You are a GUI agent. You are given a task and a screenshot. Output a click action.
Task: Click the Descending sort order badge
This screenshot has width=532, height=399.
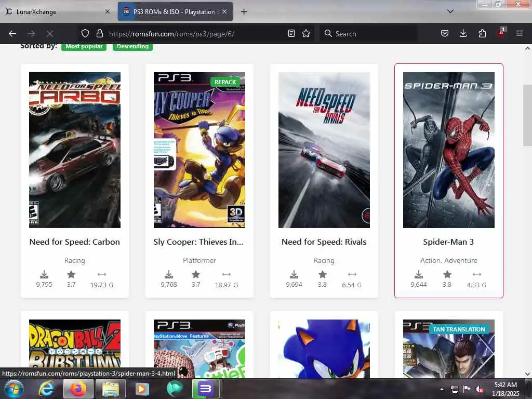pyautogui.click(x=132, y=46)
